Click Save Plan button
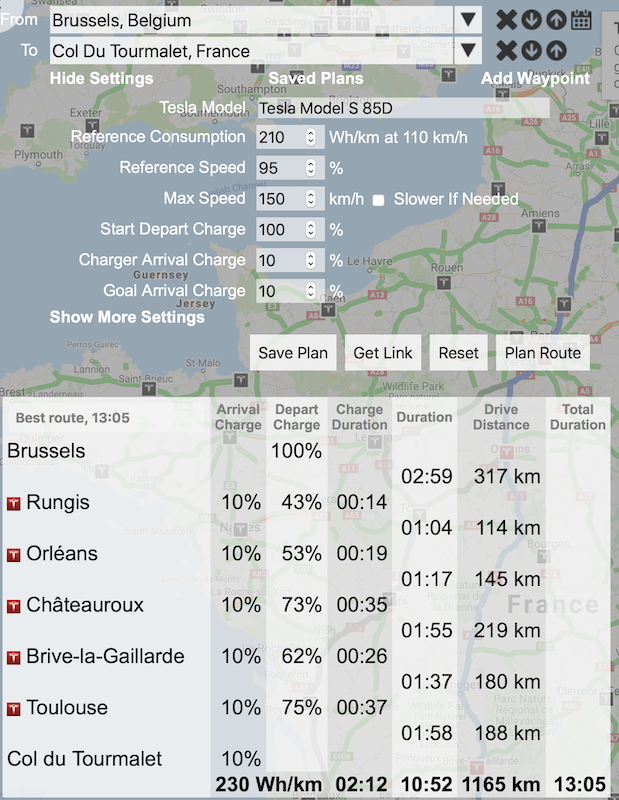The image size is (619, 800). (293, 353)
